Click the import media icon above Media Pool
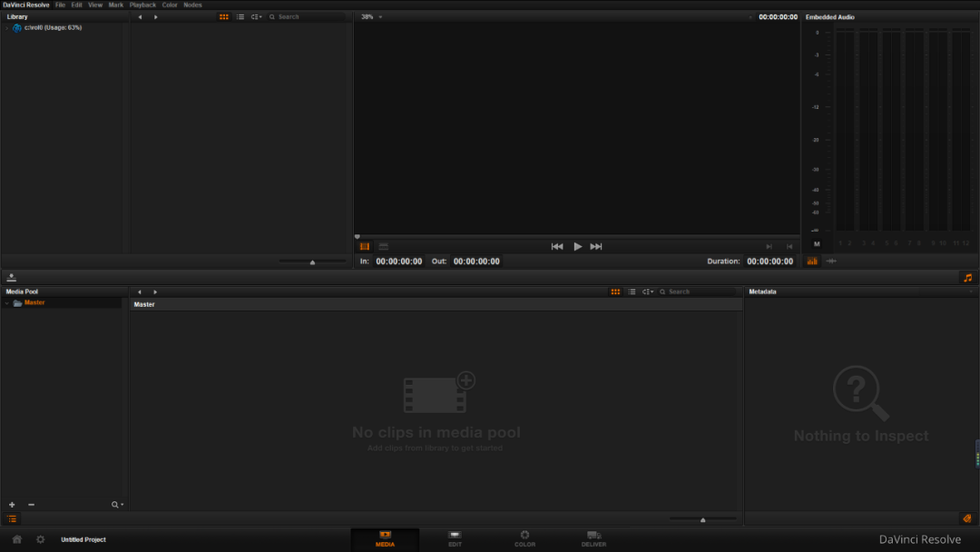Viewport: 980px width, 552px height. point(11,278)
